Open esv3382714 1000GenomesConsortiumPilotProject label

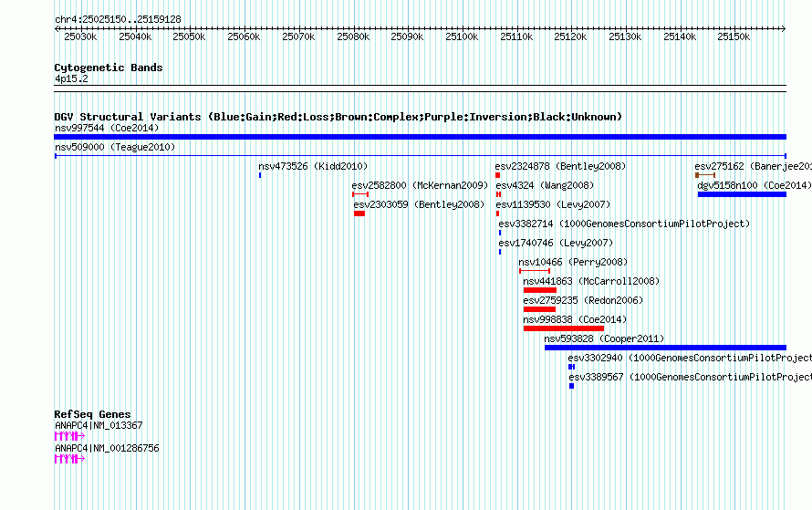click(x=624, y=224)
